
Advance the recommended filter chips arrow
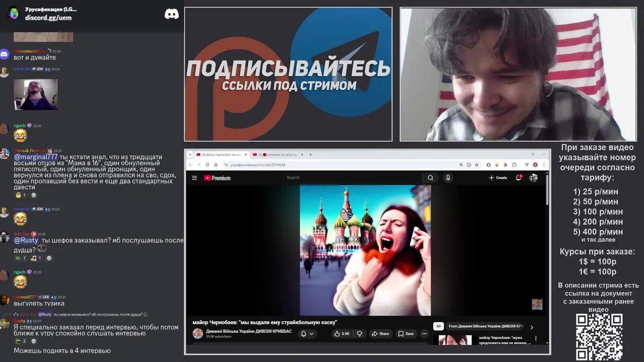[532, 327]
